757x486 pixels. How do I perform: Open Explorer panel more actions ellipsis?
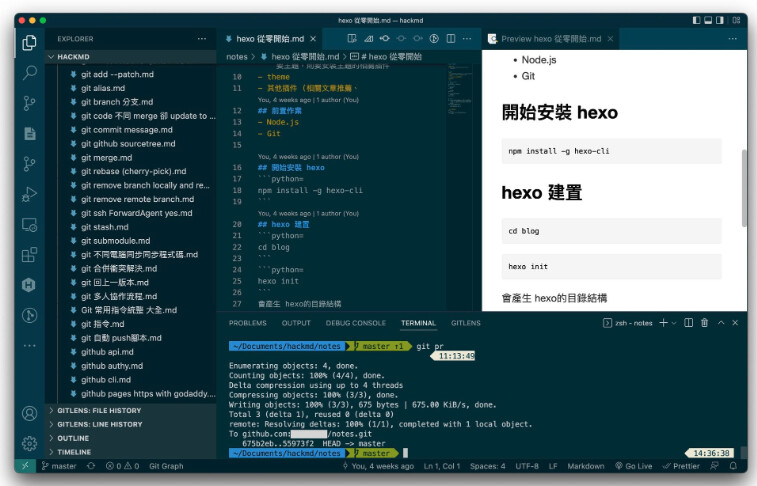(x=202, y=39)
